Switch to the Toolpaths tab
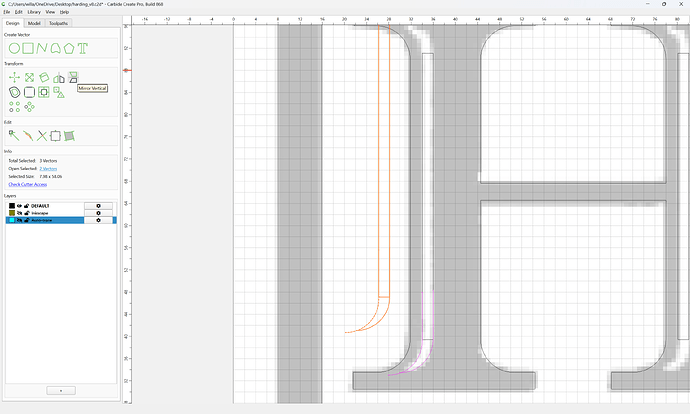The image size is (690, 414). tap(58, 23)
